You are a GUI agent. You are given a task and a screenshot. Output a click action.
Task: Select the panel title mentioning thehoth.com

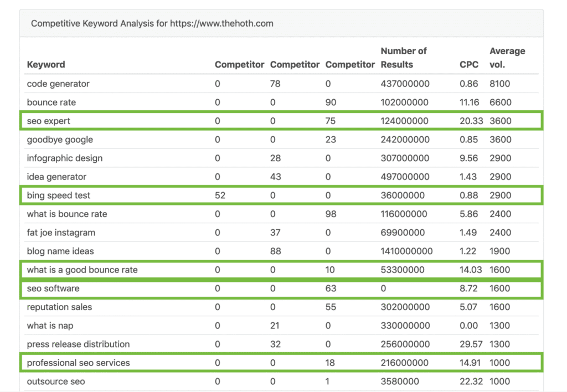152,24
